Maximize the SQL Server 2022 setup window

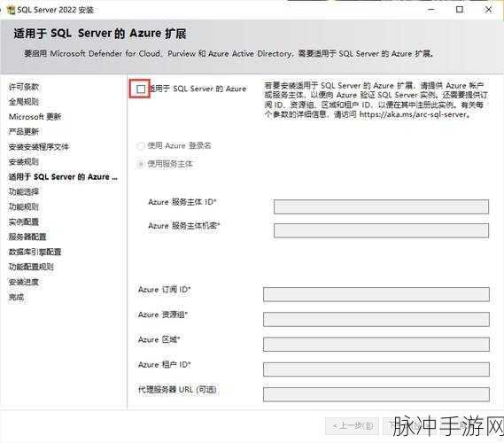coord(460,10)
